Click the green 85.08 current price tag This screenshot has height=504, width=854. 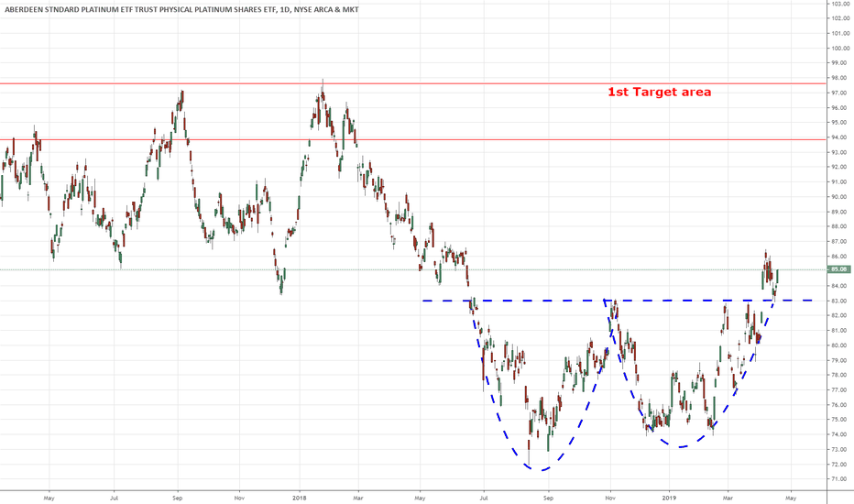(838, 269)
